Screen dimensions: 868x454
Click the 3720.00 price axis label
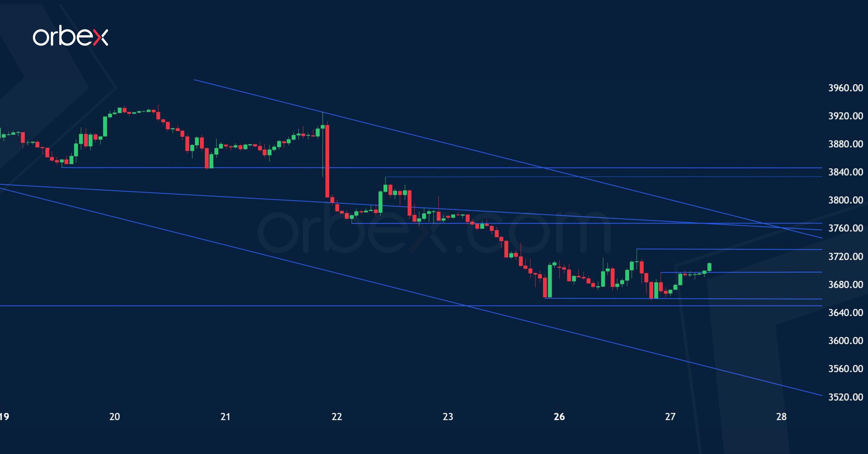[845, 256]
